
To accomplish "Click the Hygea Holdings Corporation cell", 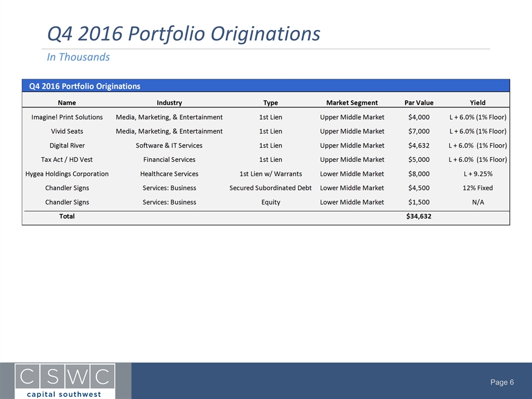I will pos(66,173).
